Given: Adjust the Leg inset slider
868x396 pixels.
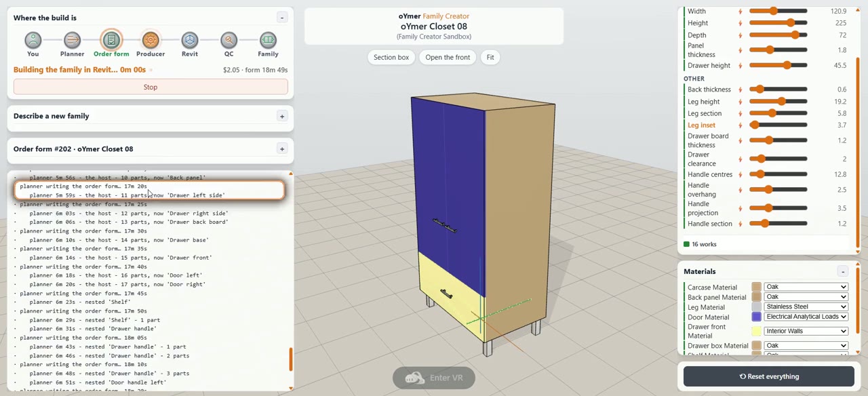Looking at the screenshot, I should (x=778, y=125).
